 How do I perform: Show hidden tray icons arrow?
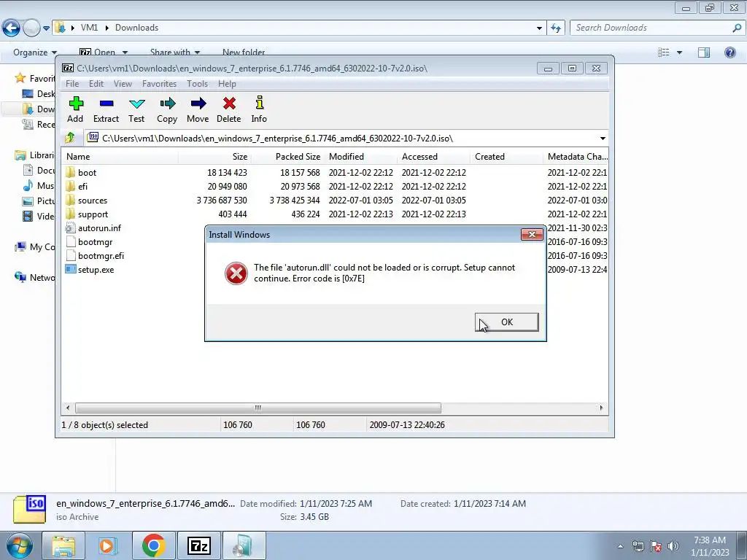620,546
